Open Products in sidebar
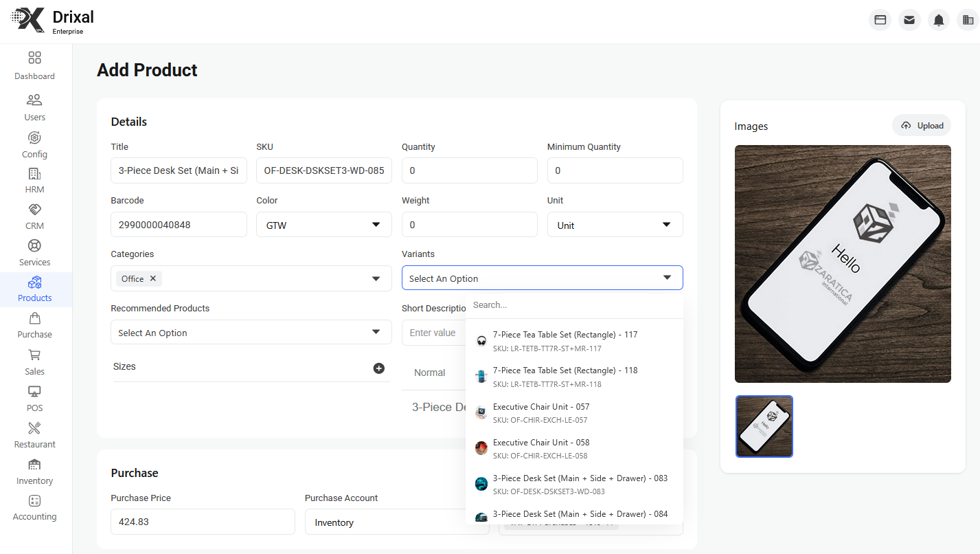The height and width of the screenshot is (554, 980). click(x=34, y=289)
